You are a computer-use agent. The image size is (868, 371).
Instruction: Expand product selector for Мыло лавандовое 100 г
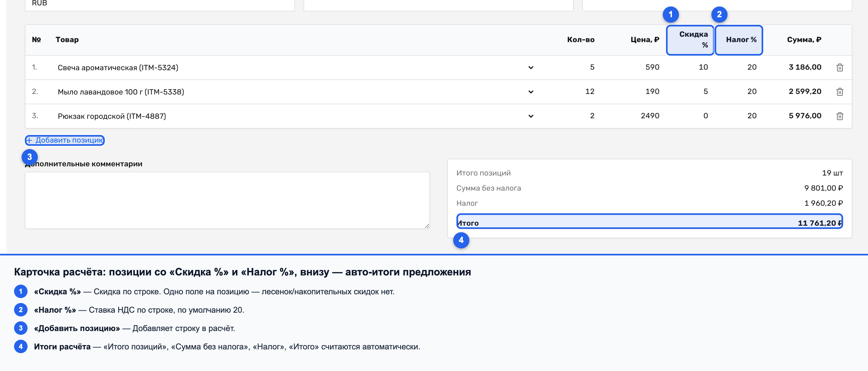click(531, 92)
